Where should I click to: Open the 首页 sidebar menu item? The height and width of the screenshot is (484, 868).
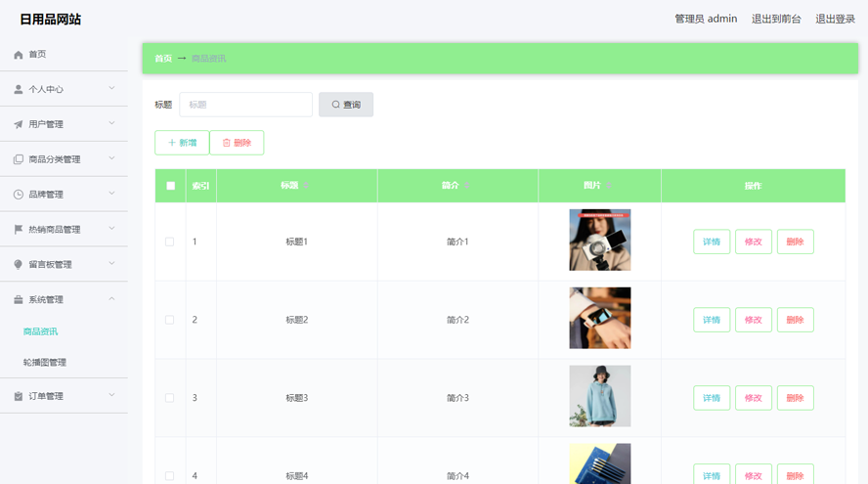pyautogui.click(x=64, y=55)
